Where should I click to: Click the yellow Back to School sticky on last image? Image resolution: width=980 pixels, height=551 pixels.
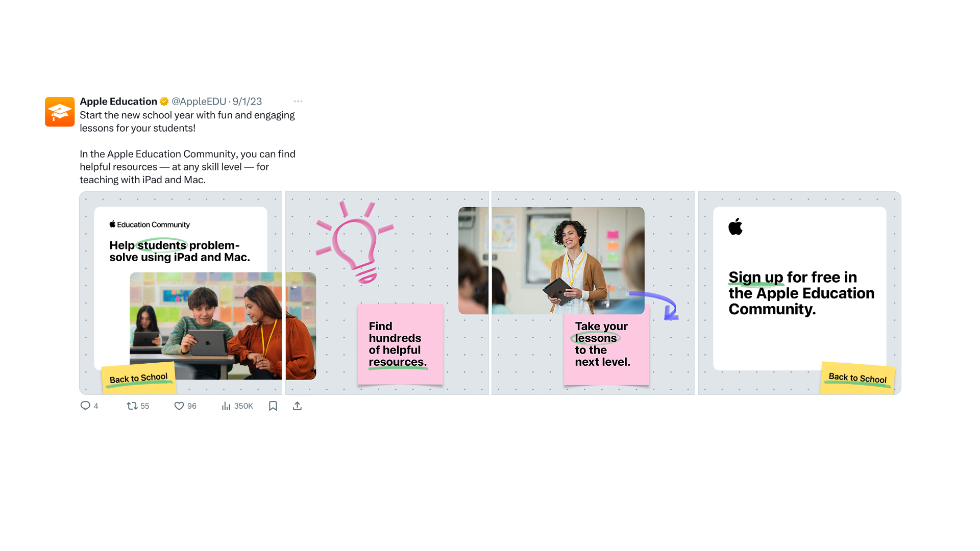857,378
